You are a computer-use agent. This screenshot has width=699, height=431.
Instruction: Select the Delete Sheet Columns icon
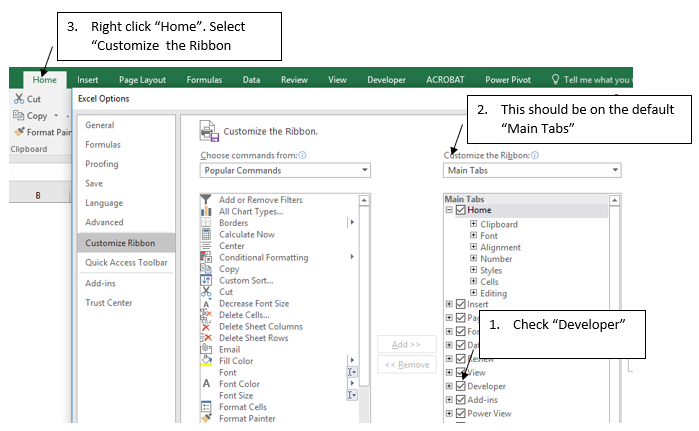click(x=206, y=327)
